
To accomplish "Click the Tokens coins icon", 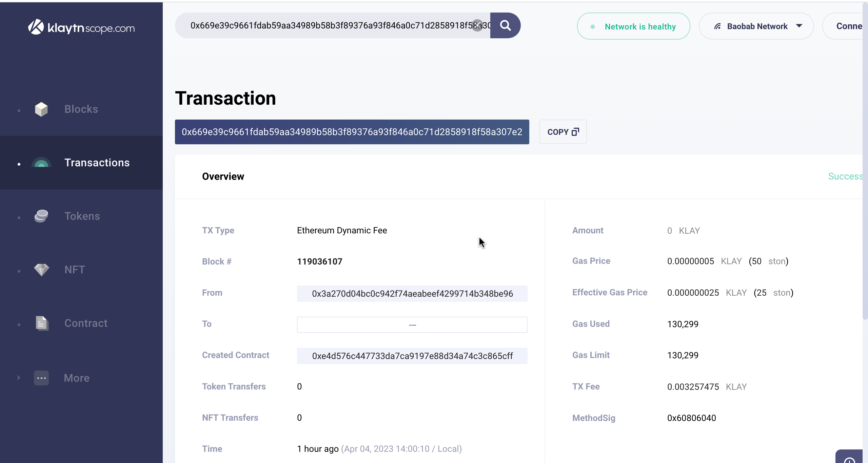I will (41, 216).
